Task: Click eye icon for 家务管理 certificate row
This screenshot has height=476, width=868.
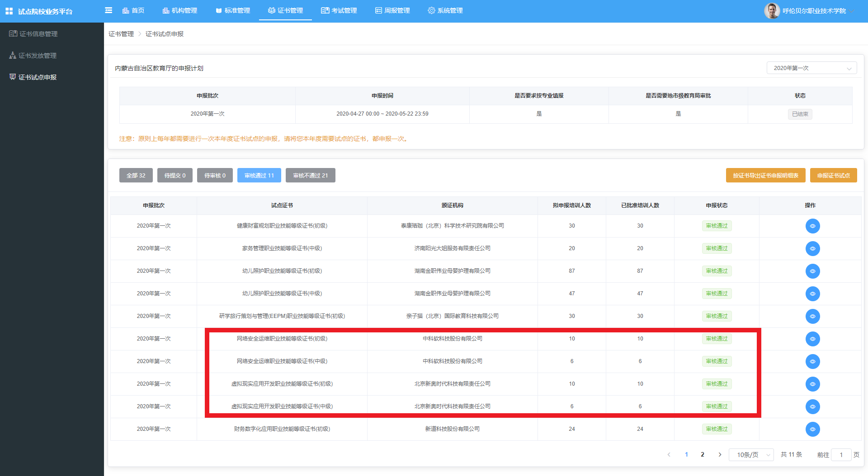Action: (x=812, y=248)
